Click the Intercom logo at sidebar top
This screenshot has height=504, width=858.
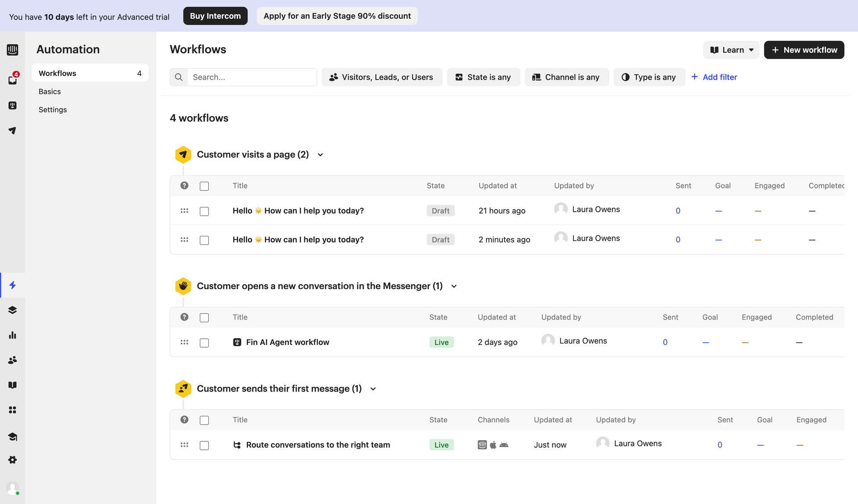click(13, 50)
